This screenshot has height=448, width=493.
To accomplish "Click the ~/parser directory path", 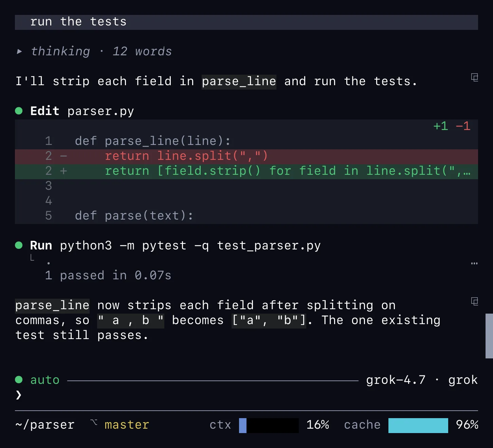I will (45, 425).
